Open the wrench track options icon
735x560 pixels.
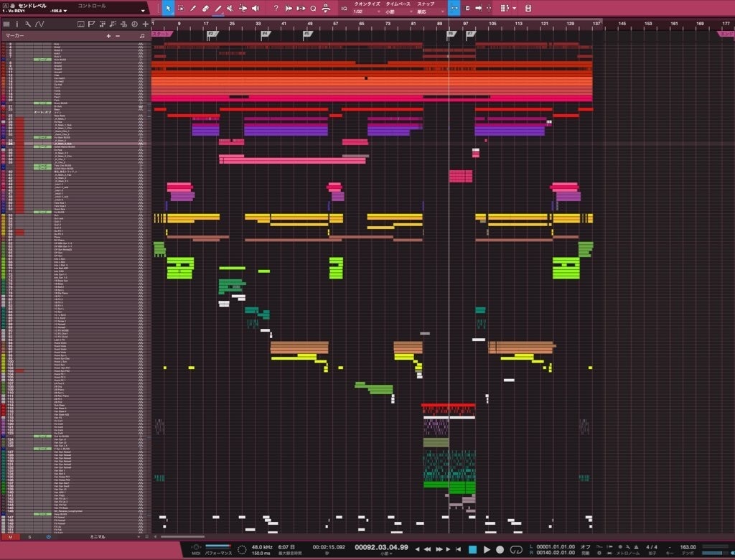click(28, 24)
